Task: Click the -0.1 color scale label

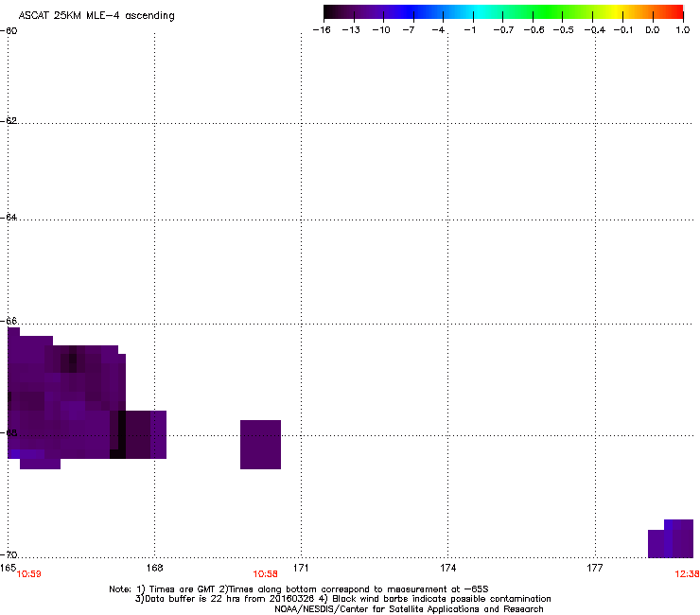Action: click(x=623, y=30)
